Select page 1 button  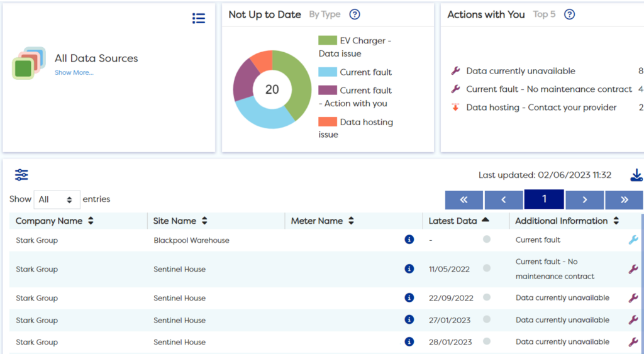(544, 199)
